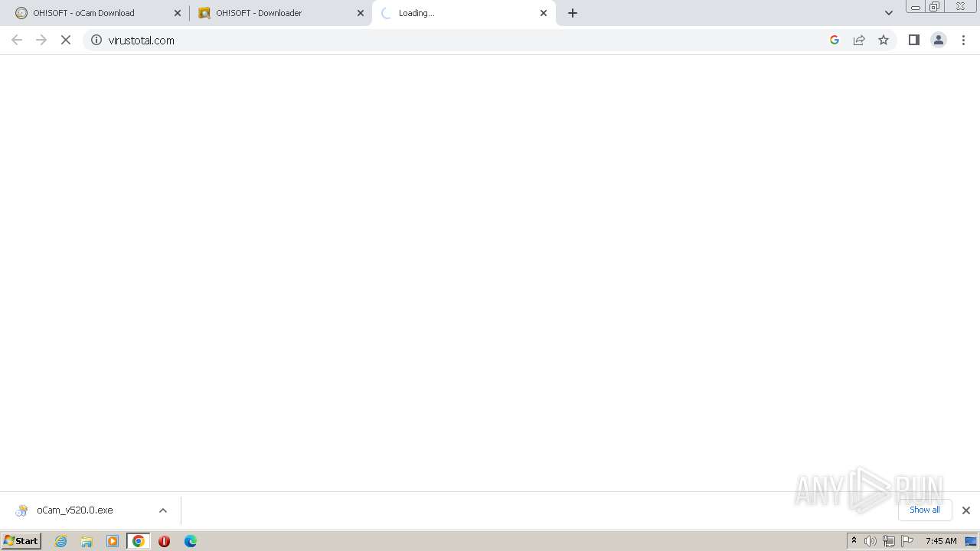Open the Windows Start menu

[x=21, y=540]
